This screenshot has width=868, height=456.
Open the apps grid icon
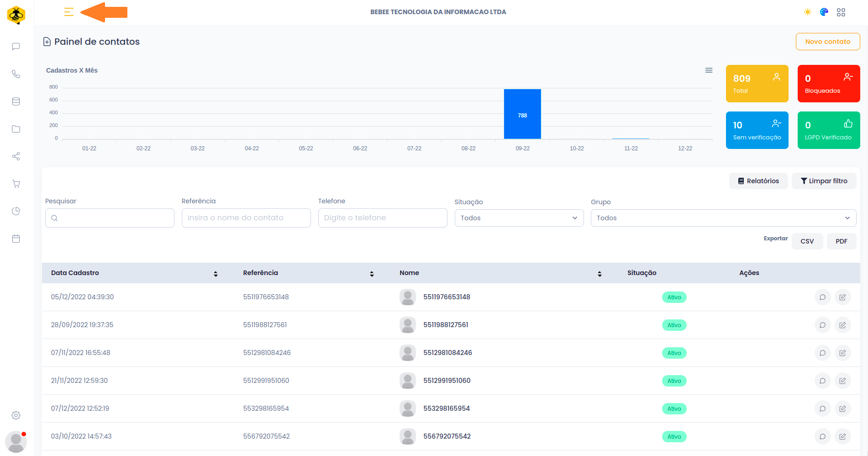[841, 12]
